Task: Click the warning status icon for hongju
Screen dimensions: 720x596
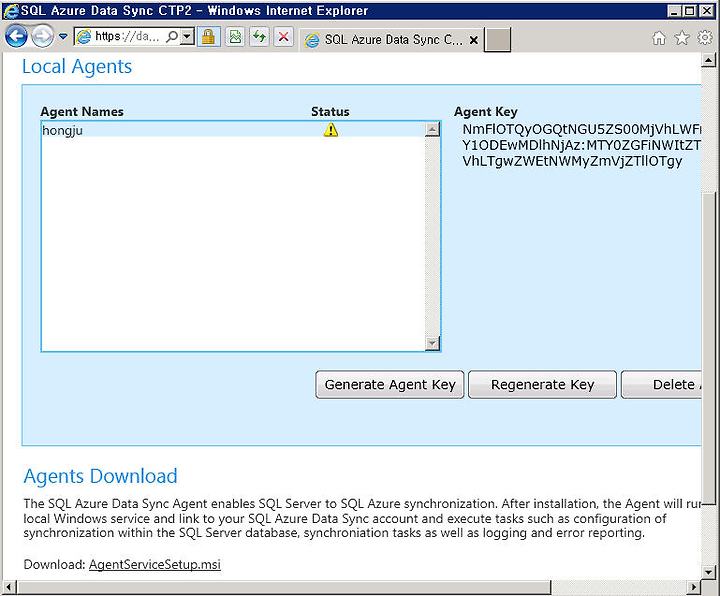Action: coord(331,130)
